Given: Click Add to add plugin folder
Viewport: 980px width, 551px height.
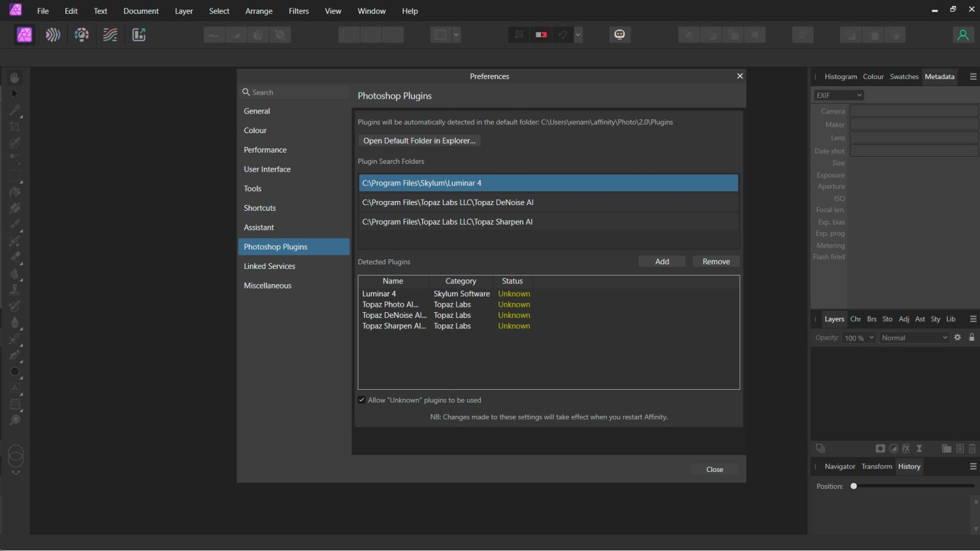Looking at the screenshot, I should pyautogui.click(x=661, y=261).
